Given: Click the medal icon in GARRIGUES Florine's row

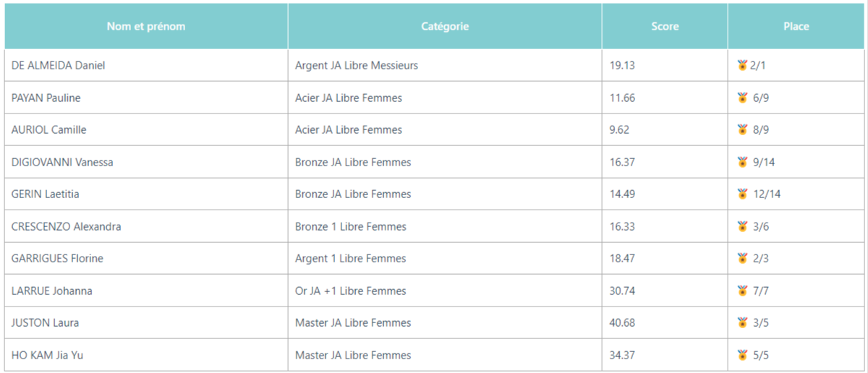Looking at the screenshot, I should (742, 258).
